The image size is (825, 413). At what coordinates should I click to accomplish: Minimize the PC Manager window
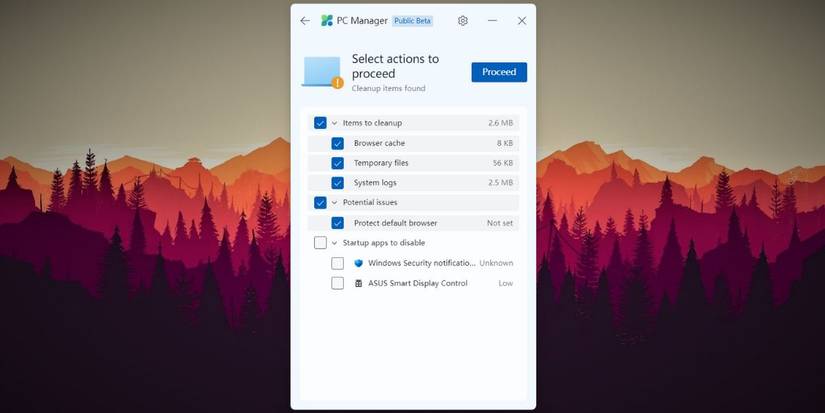[492, 21]
